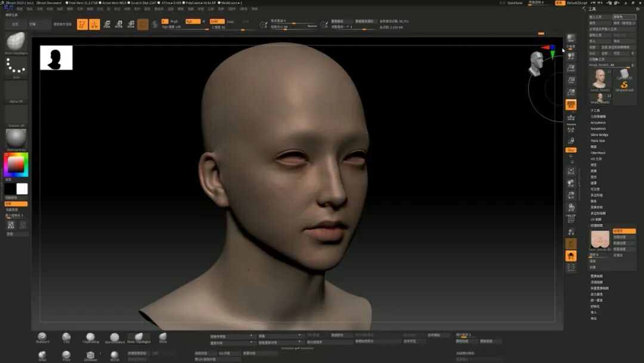Screen dimensions: 644x363
Task: Select the Move brush
Action: (163, 337)
